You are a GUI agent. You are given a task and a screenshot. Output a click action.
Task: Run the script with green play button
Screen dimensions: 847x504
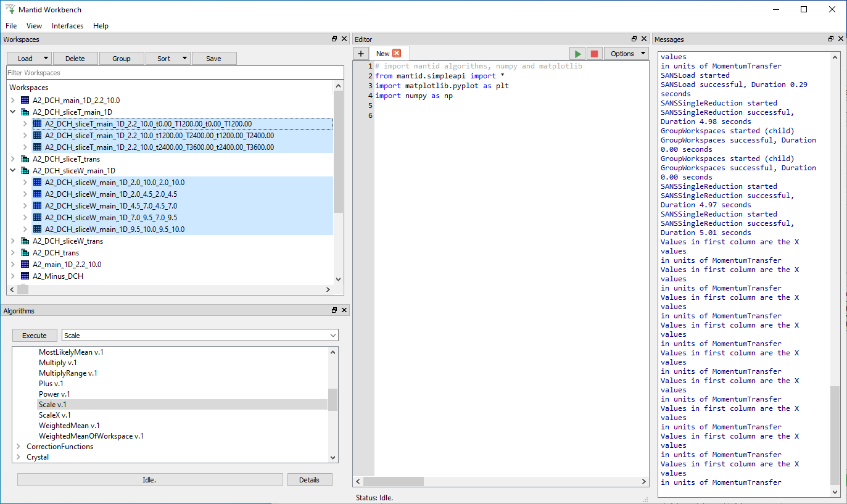click(x=577, y=54)
